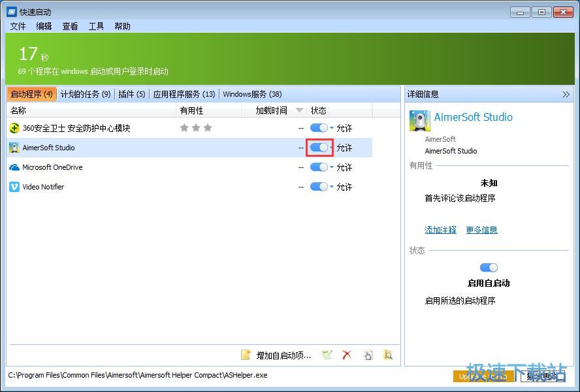Click the 快速启动 app icon in title bar
Image resolution: width=580 pixels, height=392 pixels.
point(12,12)
